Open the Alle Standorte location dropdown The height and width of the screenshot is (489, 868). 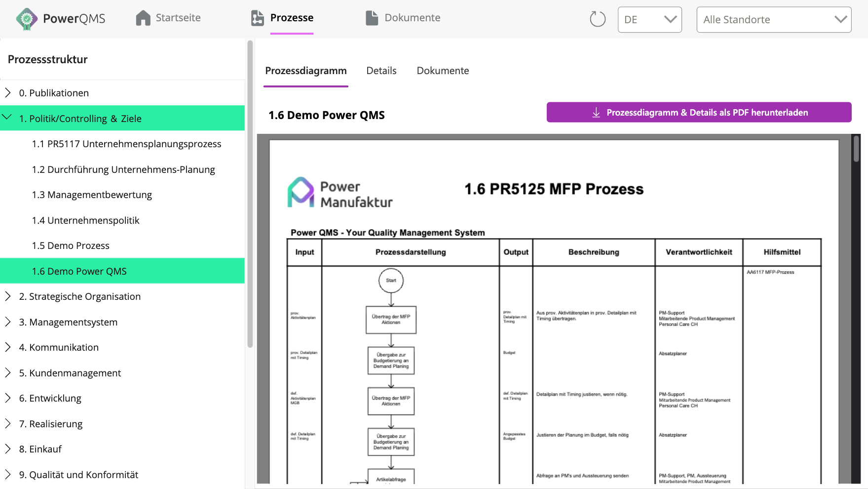774,20
